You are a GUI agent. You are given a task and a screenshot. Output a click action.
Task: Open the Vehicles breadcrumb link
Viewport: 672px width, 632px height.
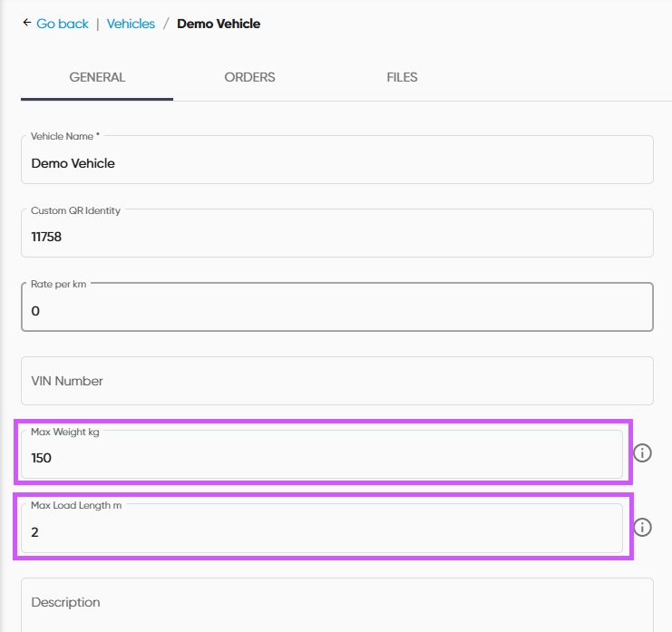click(x=131, y=24)
